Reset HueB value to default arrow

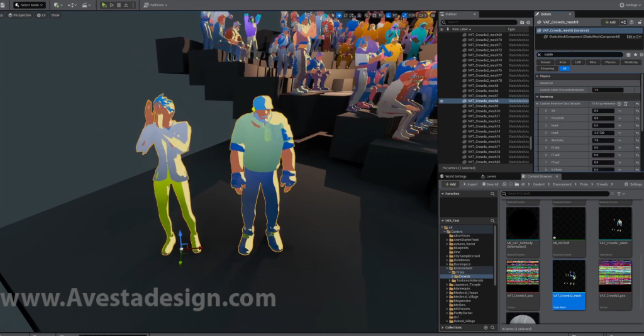(x=638, y=133)
